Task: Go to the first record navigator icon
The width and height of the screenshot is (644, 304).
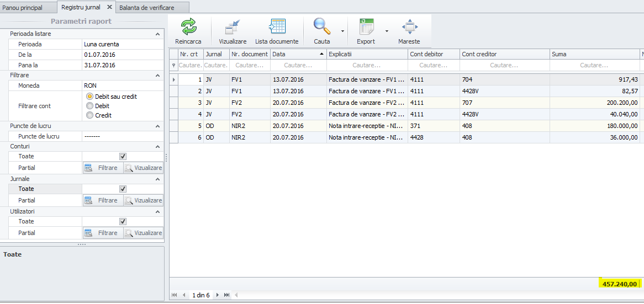Action: 174,295
